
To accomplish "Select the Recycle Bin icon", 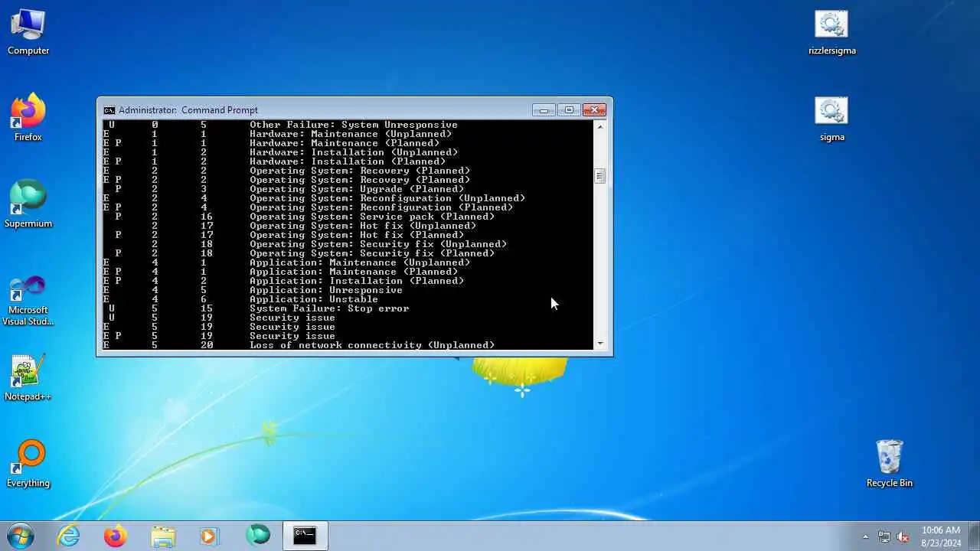I will (890, 464).
